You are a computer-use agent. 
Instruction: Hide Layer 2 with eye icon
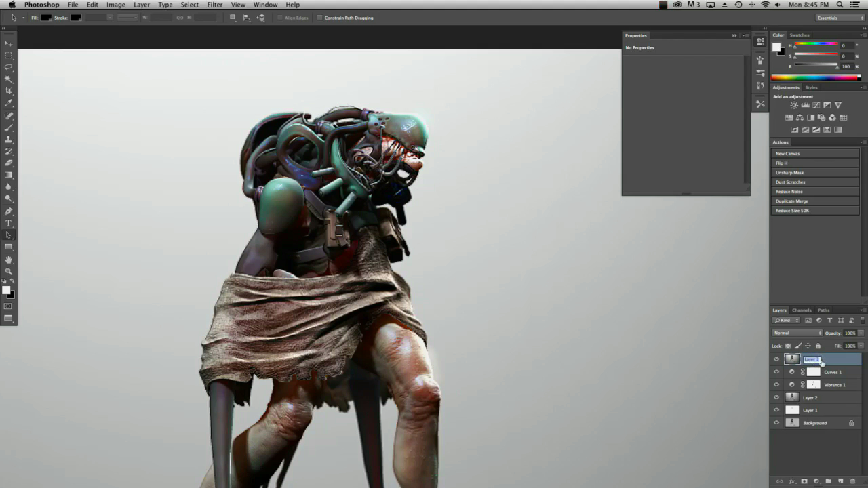tap(776, 397)
